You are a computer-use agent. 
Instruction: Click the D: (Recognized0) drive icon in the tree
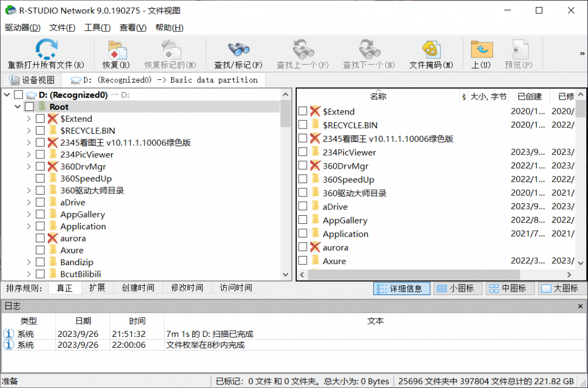click(31, 95)
